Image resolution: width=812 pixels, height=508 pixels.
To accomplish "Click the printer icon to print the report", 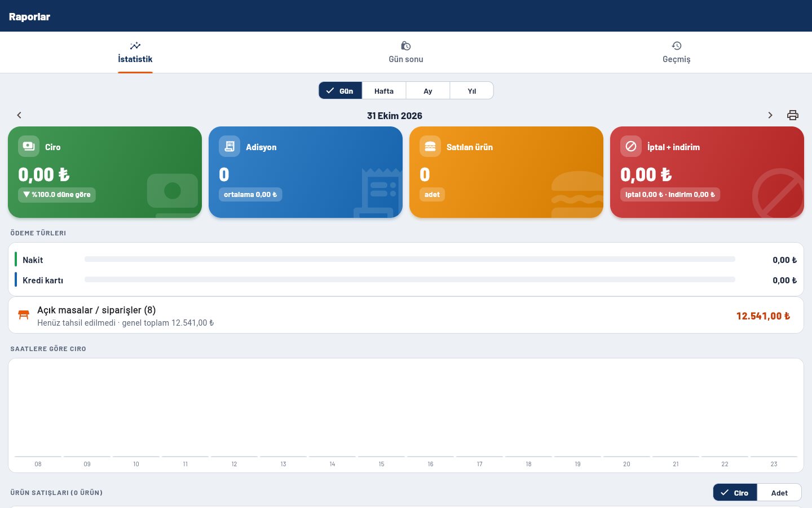I will pyautogui.click(x=792, y=115).
